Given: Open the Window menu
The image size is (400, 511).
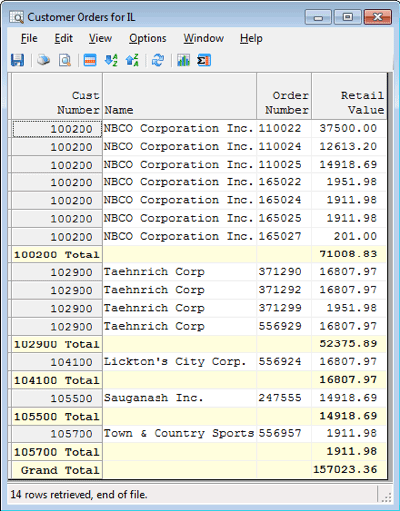Looking at the screenshot, I should [x=203, y=38].
